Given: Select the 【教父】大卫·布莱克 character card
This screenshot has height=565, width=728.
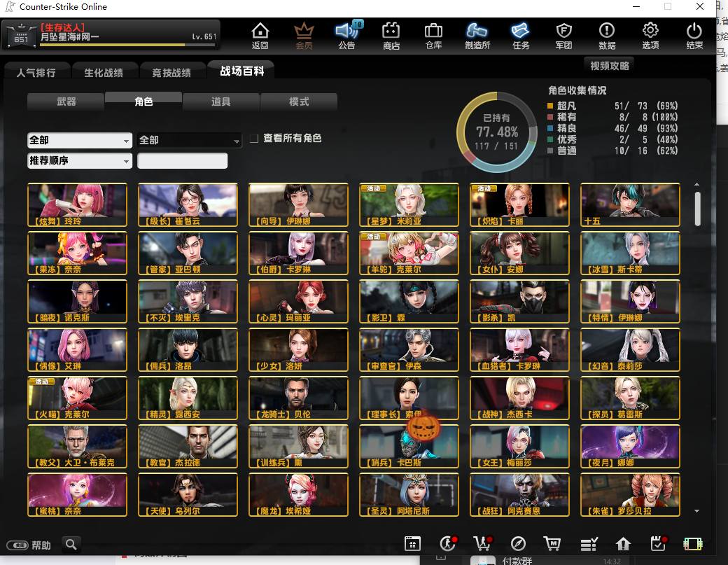Looking at the screenshot, I should point(77,446).
